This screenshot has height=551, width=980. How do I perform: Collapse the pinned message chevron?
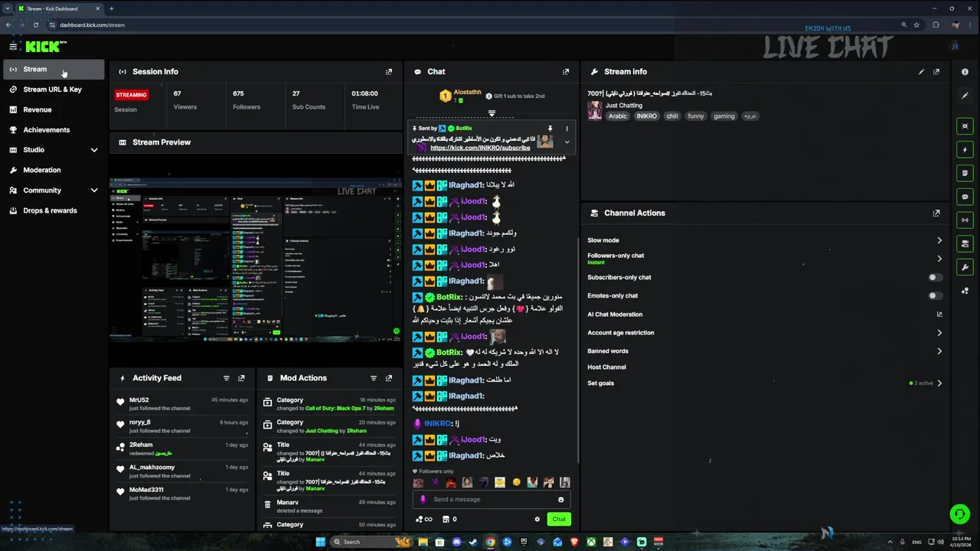(567, 142)
